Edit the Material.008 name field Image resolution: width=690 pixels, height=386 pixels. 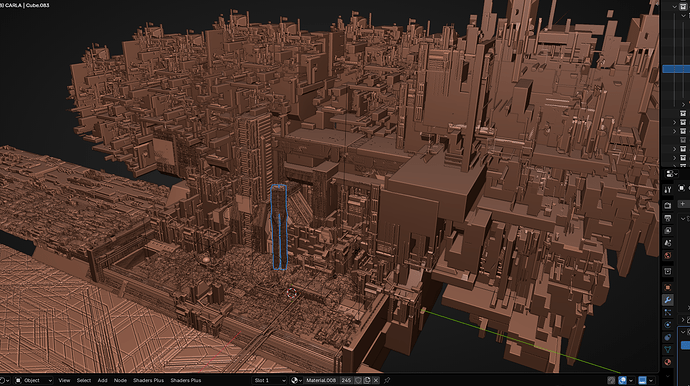321,380
